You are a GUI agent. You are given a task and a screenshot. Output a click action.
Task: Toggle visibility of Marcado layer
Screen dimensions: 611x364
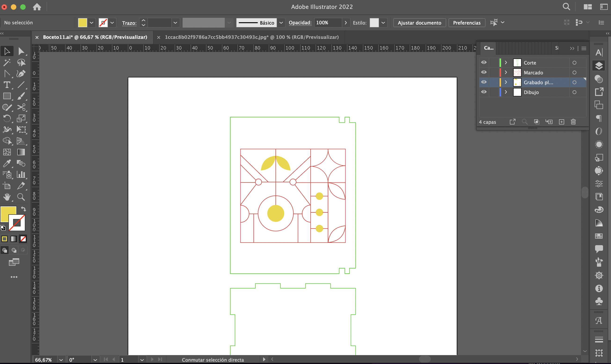pos(484,72)
